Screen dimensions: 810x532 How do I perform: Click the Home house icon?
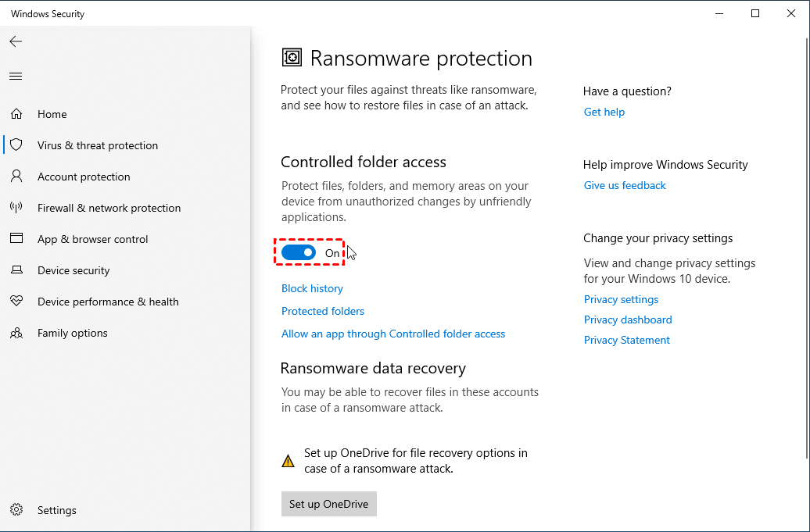[16, 114]
